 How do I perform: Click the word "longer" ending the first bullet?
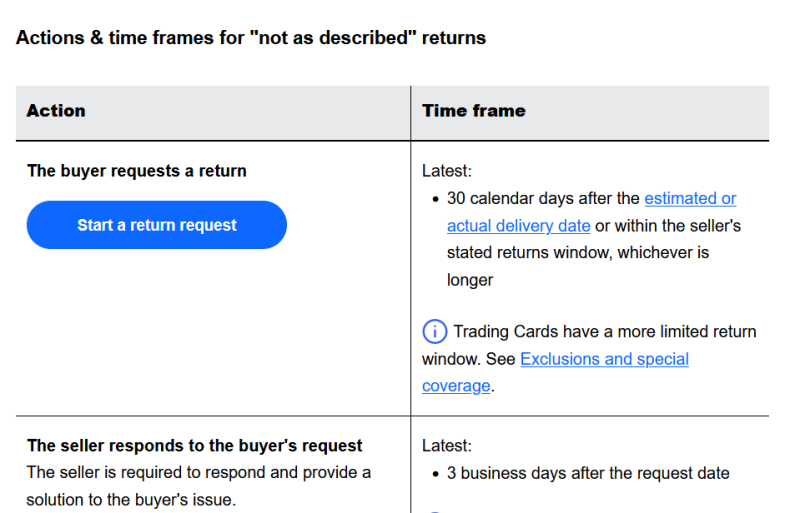point(470,280)
